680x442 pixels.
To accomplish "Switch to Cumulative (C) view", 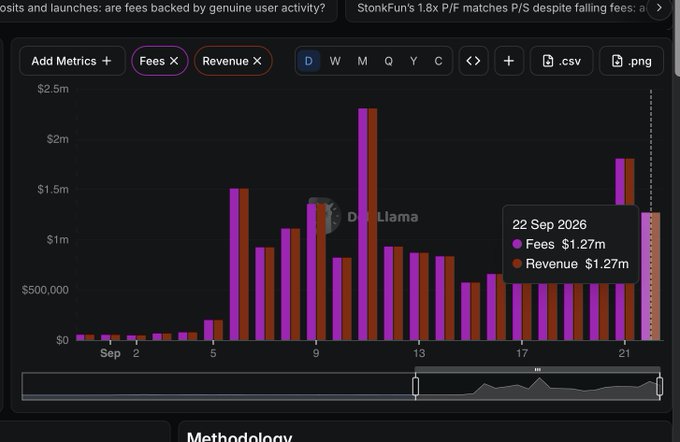I will pyautogui.click(x=438, y=61).
